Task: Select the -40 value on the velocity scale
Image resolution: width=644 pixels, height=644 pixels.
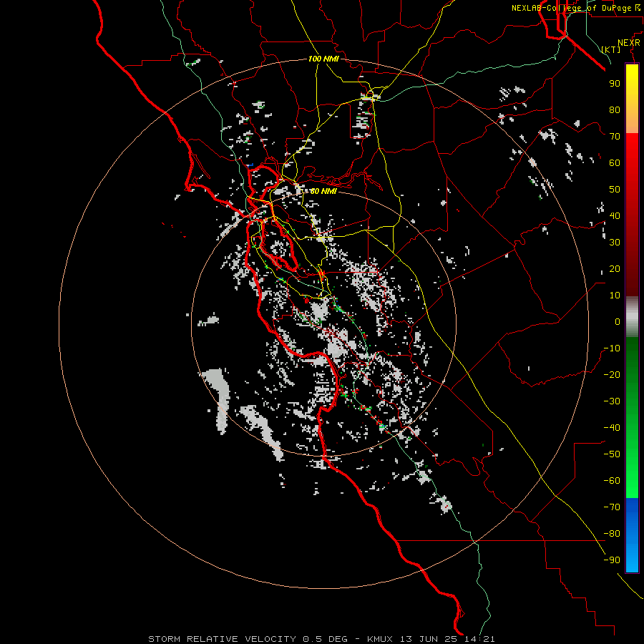Action: click(612, 428)
